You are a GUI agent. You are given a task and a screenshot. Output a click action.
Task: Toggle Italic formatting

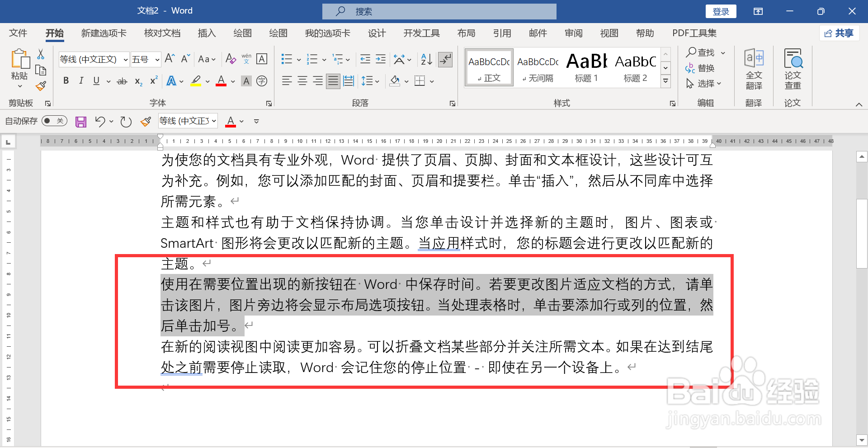[x=81, y=81]
